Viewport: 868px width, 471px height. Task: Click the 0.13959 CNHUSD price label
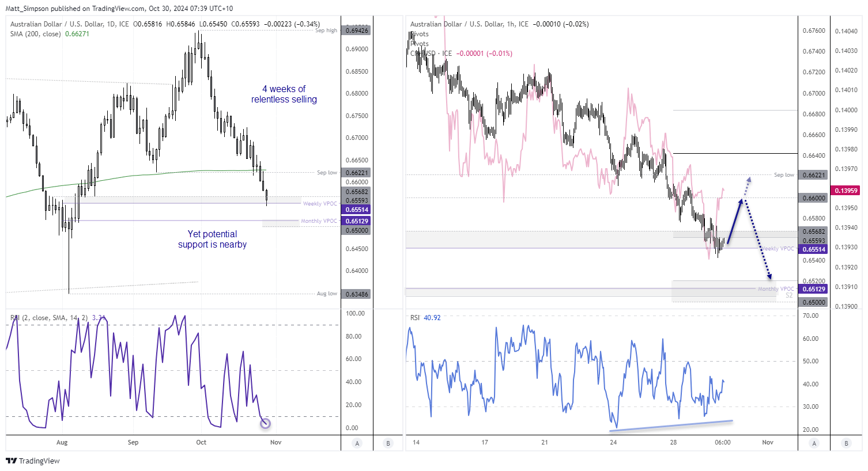click(846, 191)
